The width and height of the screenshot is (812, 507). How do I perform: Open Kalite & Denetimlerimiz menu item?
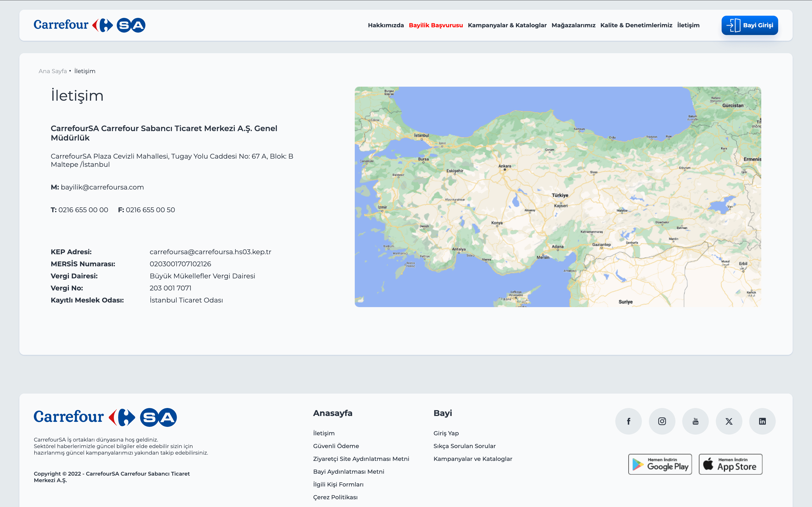click(x=636, y=25)
